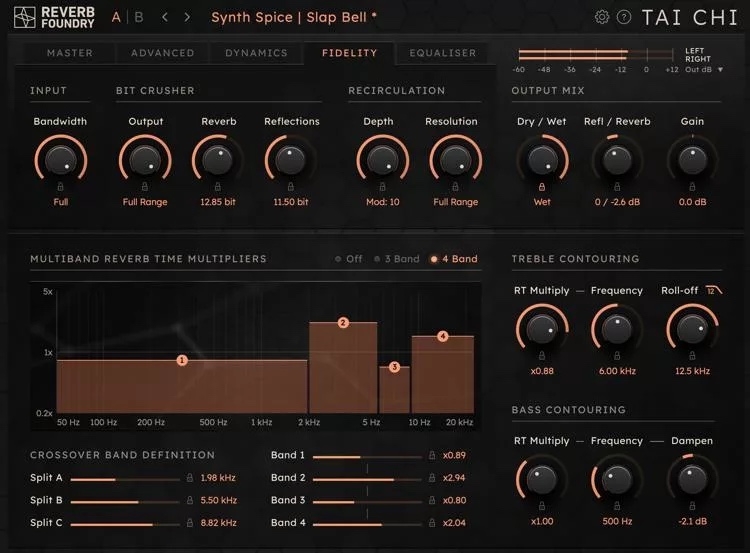Click the help question mark icon

(624, 17)
